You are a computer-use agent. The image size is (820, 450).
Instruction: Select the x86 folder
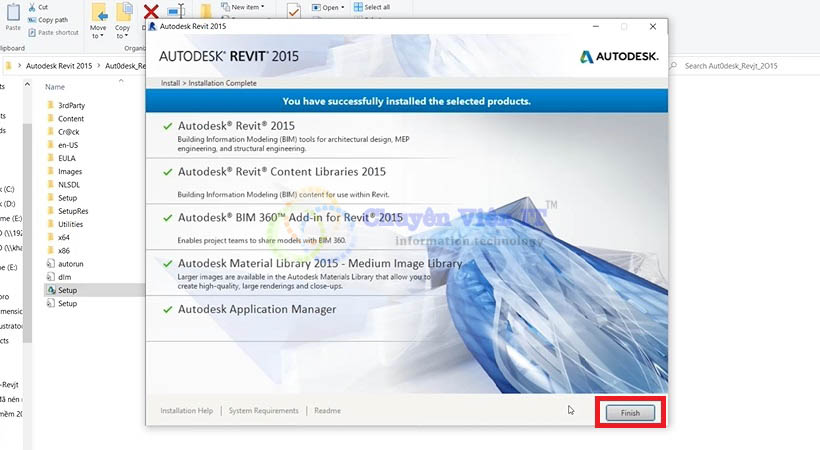point(64,251)
